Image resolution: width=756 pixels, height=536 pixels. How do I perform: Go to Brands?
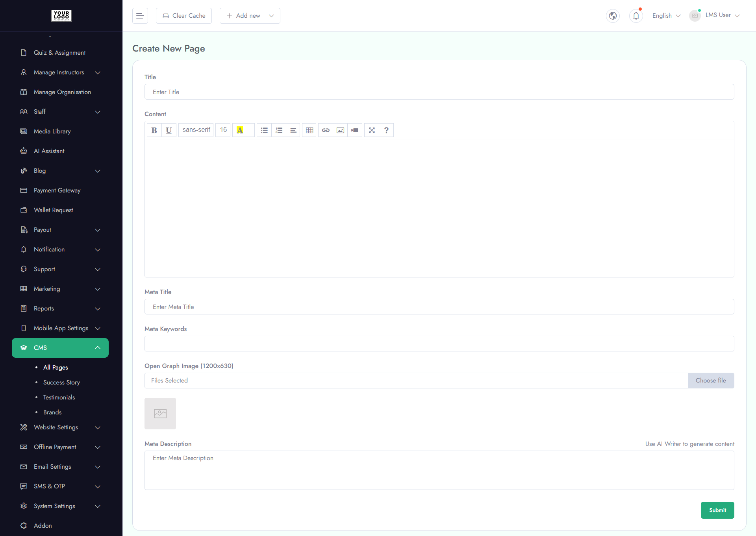click(x=52, y=412)
